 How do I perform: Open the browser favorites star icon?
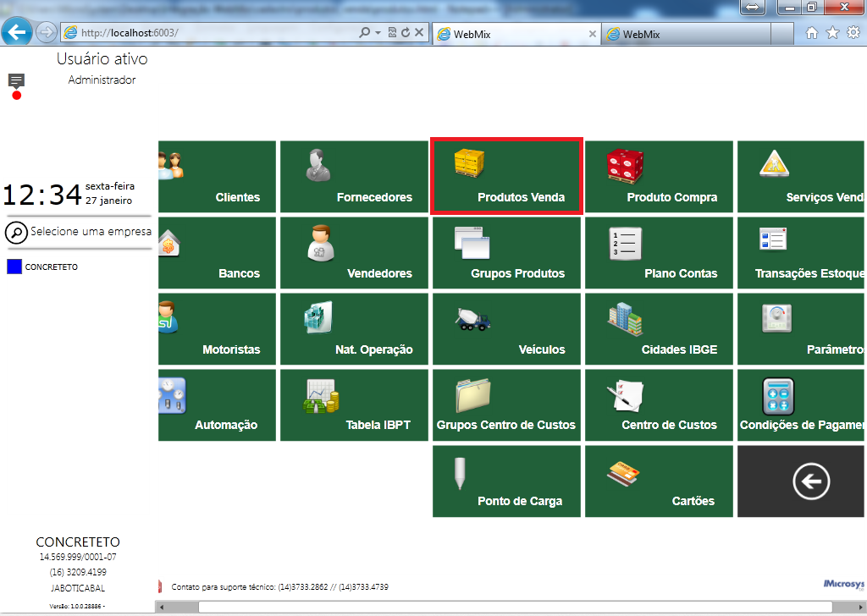tap(832, 33)
